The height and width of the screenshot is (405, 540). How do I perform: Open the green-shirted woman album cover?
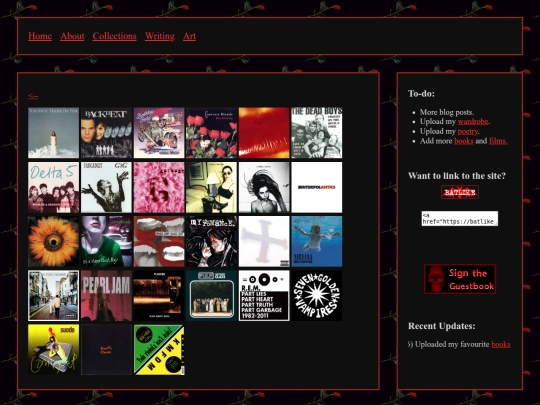point(106,241)
